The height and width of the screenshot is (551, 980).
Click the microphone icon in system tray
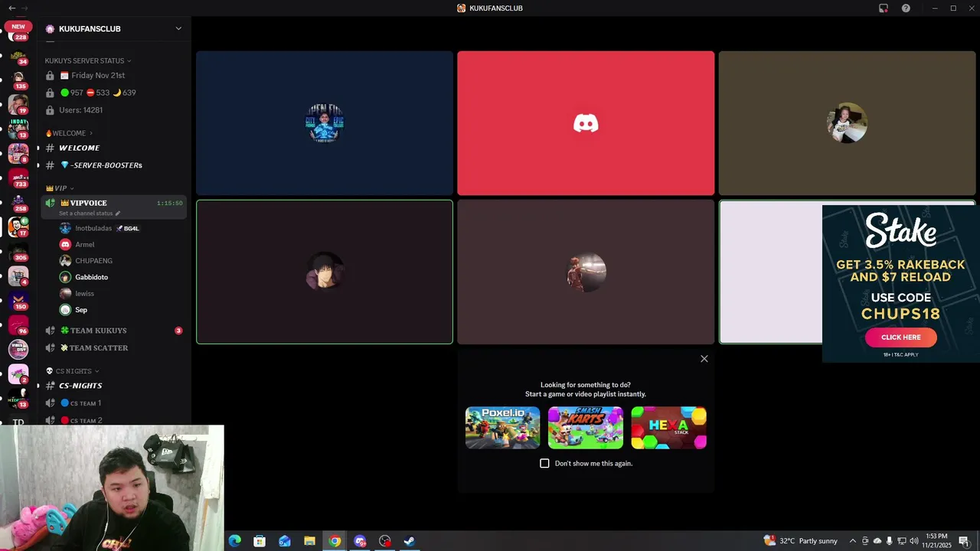[x=889, y=541]
